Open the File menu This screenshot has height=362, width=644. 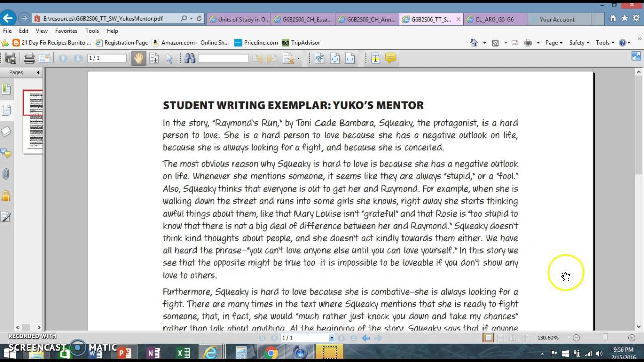[x=7, y=31]
